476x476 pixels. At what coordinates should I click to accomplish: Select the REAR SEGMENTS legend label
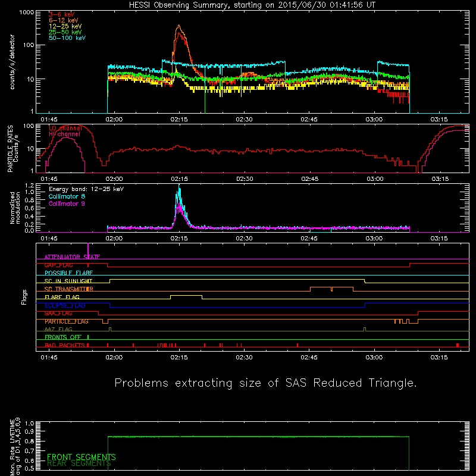click(x=79, y=463)
